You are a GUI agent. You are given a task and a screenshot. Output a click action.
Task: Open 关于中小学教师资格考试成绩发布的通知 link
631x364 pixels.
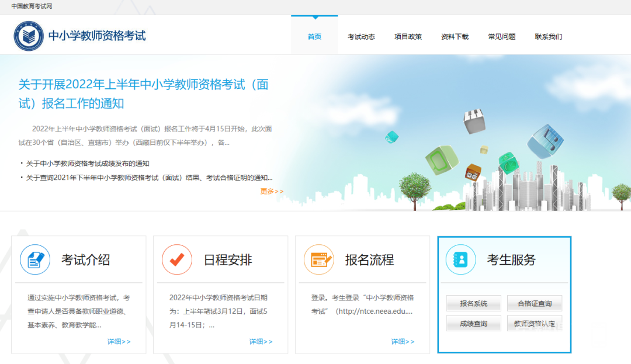(x=88, y=163)
